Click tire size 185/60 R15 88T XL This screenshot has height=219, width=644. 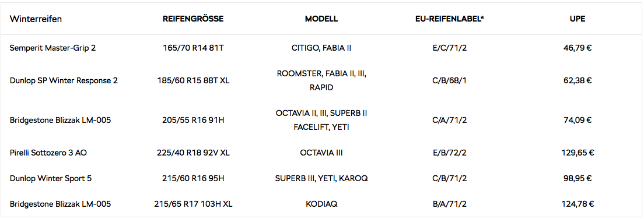click(x=193, y=81)
